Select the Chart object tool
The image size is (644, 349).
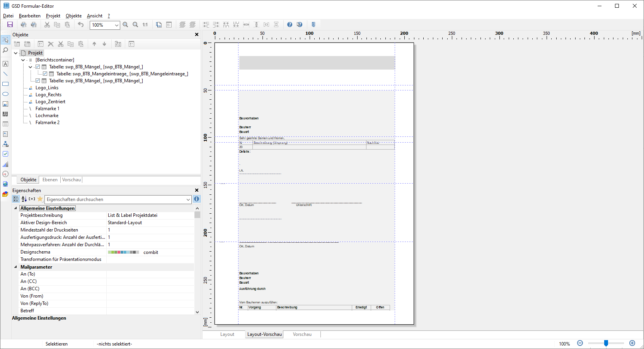5,164
